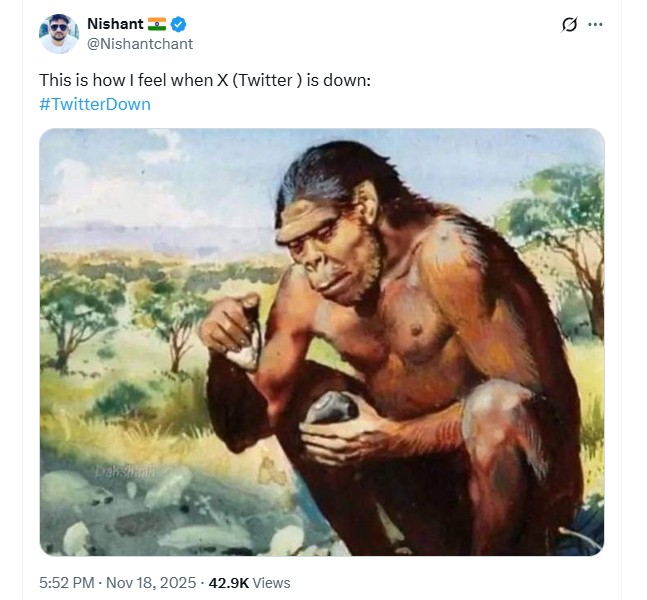Image resolution: width=647 pixels, height=600 pixels.
Task: Click the word Views next to the count
Action: [272, 582]
